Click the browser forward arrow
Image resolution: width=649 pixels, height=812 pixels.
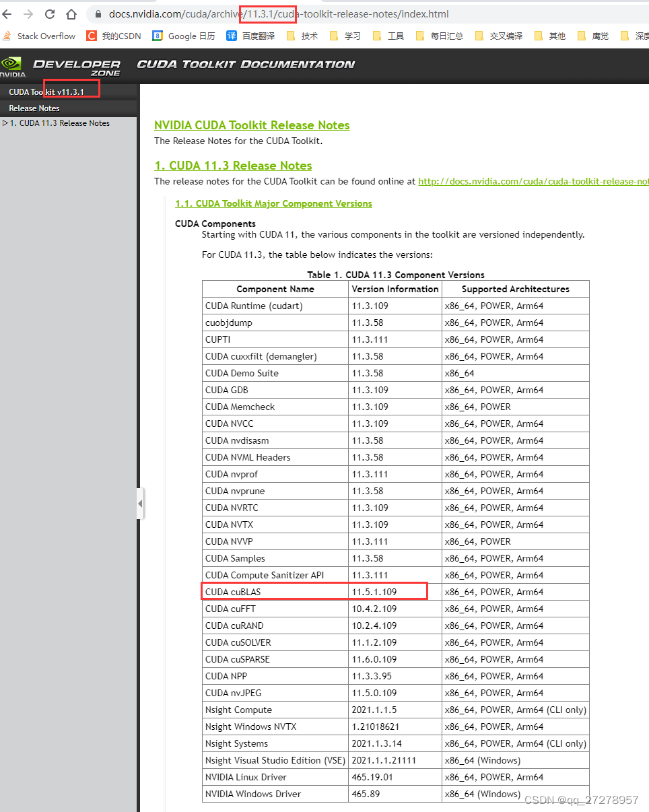point(28,13)
